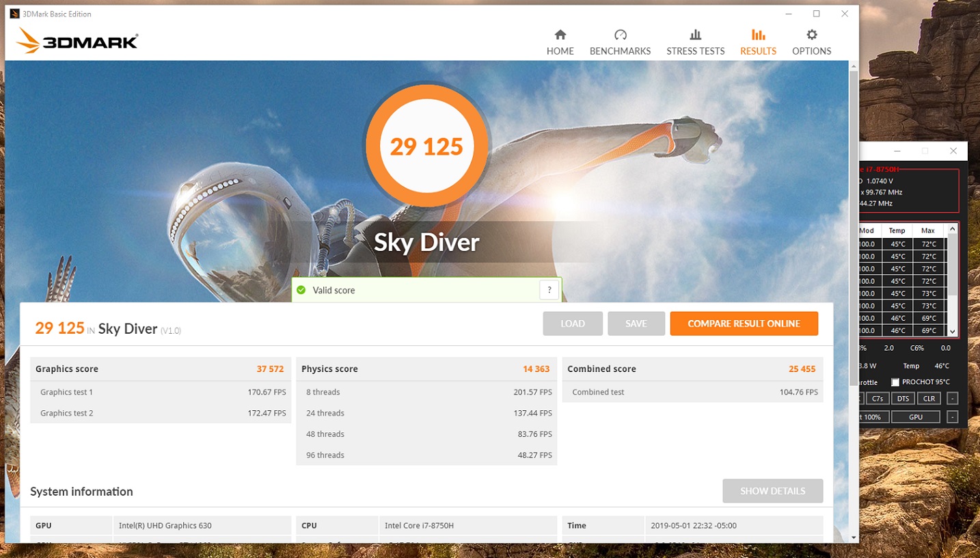Click the Graphics score value 37 572
The image size is (980, 558).
270,369
